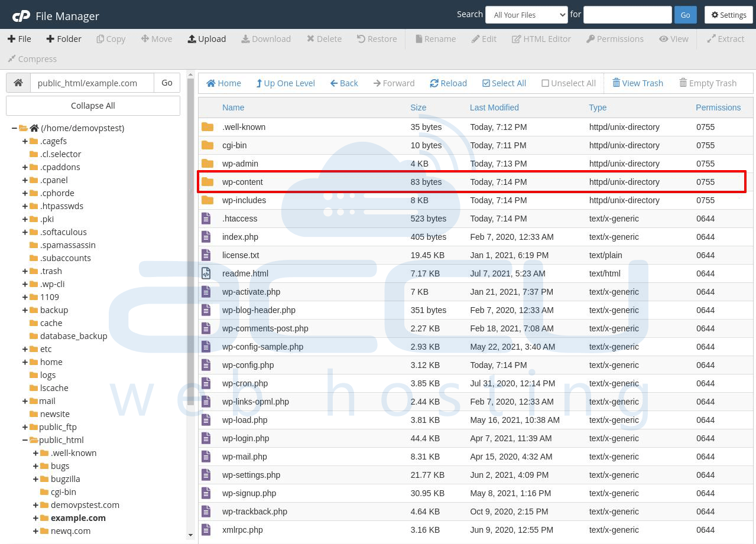Click the Delete toolbar button
This screenshot has height=544, width=756.
325,39
